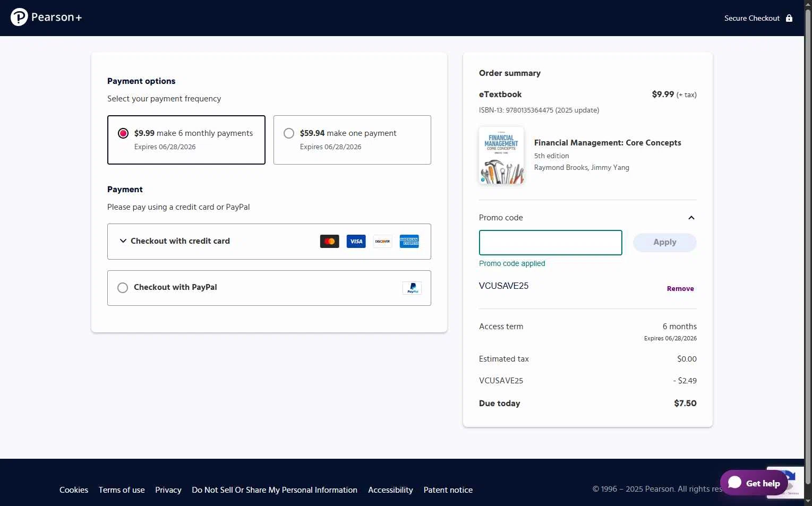Open the Accessibility footer link

pyautogui.click(x=390, y=490)
